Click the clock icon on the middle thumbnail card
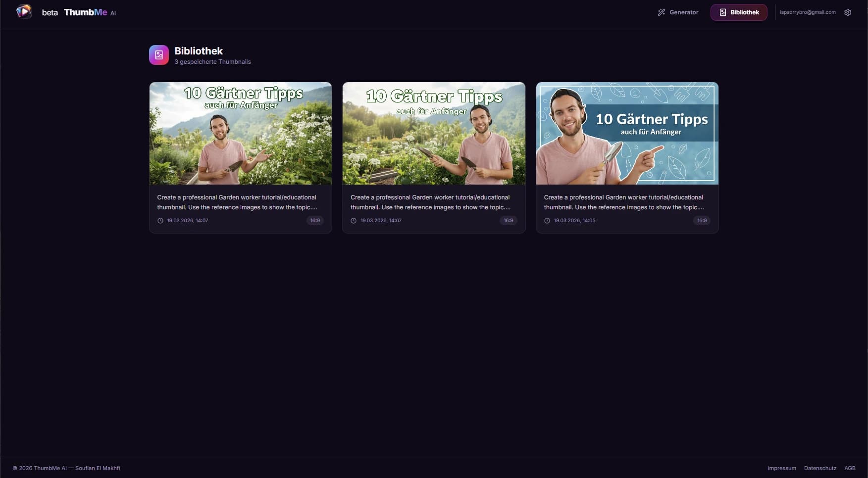The height and width of the screenshot is (478, 868). pos(354,220)
